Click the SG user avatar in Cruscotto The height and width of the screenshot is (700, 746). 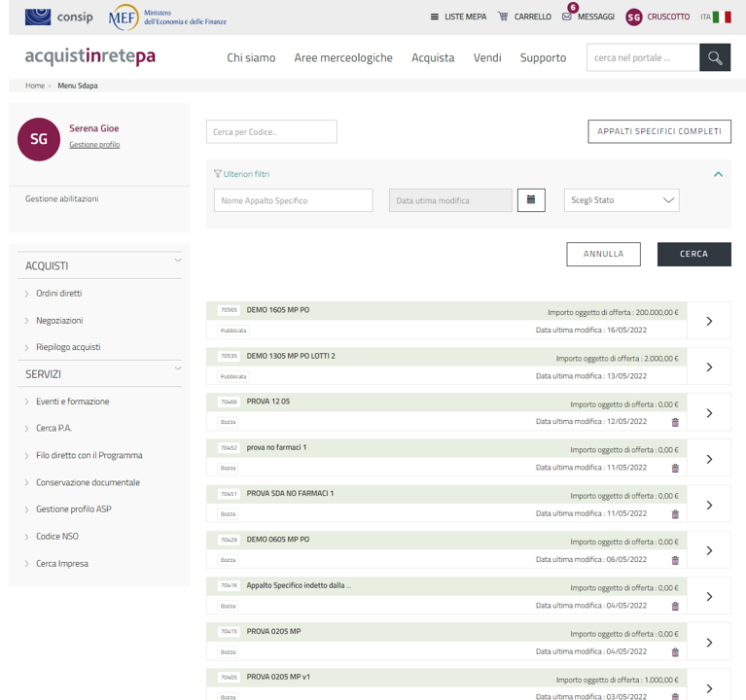[634, 17]
